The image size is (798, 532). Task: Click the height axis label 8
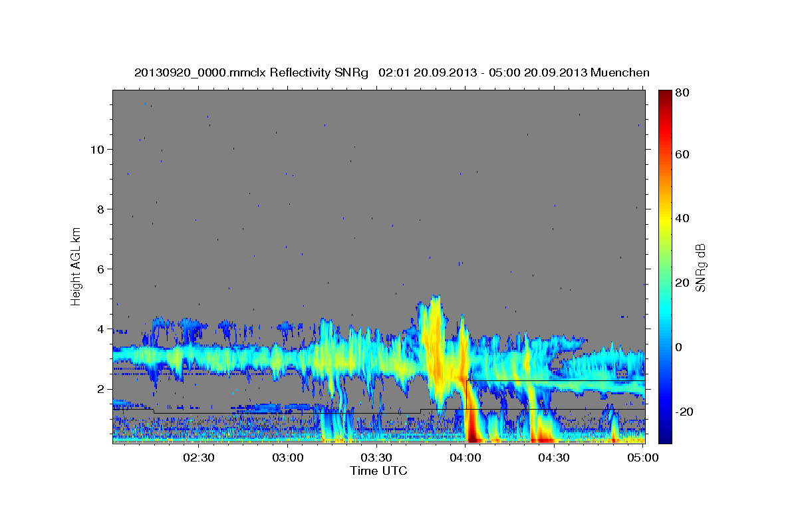coord(100,209)
